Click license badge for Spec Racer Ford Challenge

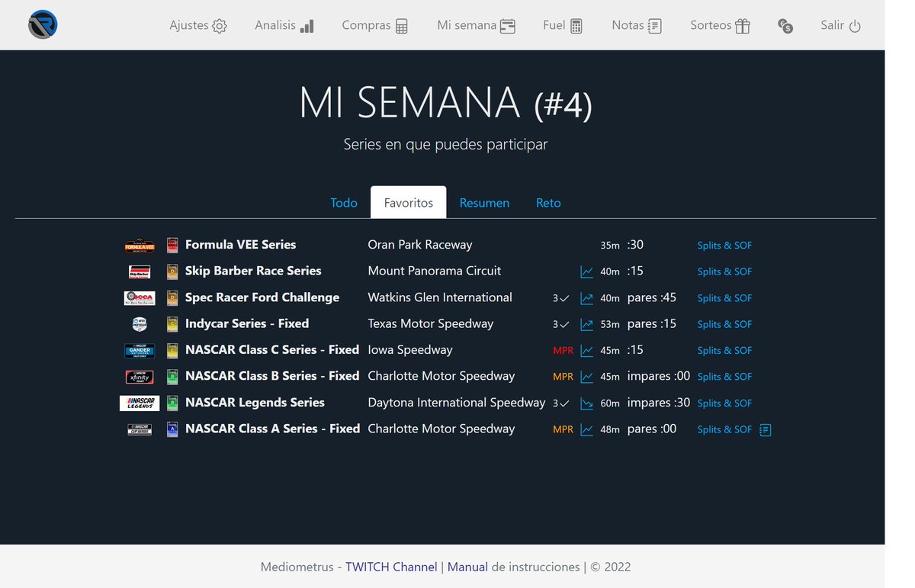tap(172, 298)
